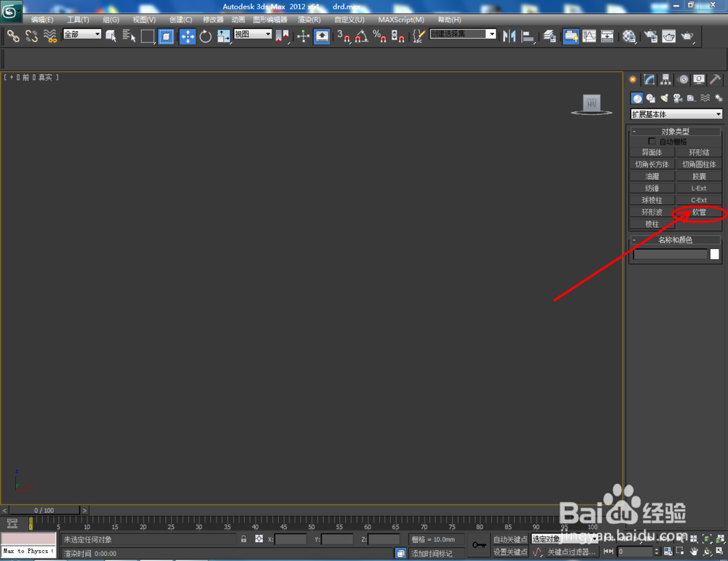
Task: Enable the 自动栅格 checkbox
Action: [x=652, y=141]
